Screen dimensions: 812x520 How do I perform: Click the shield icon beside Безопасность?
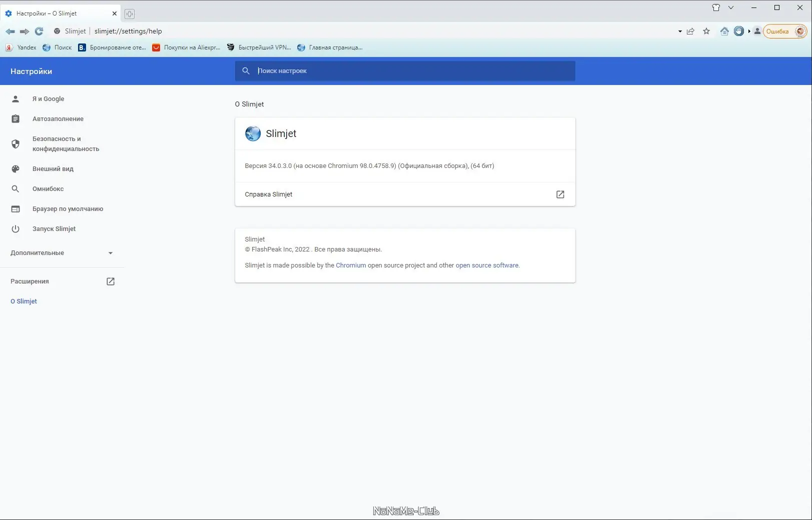click(16, 144)
